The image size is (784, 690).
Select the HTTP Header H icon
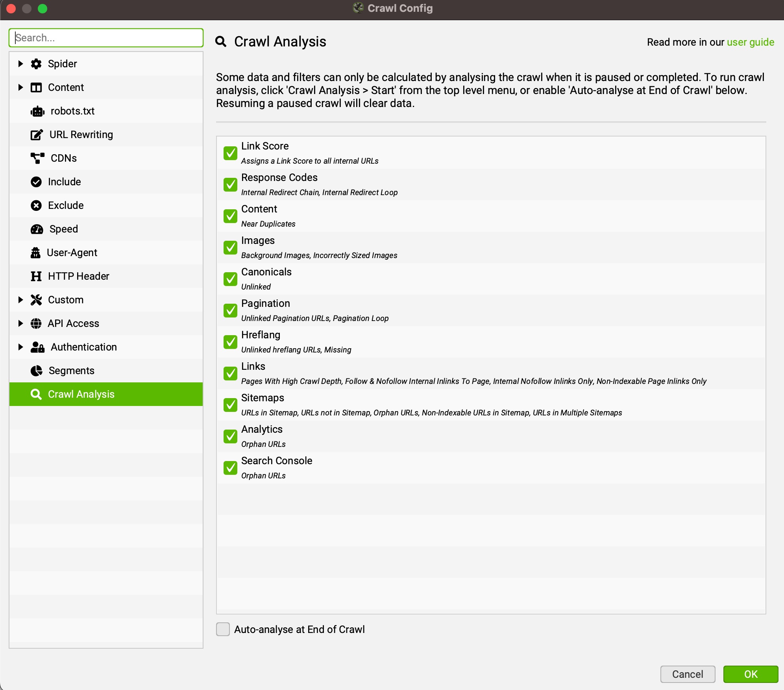[36, 276]
